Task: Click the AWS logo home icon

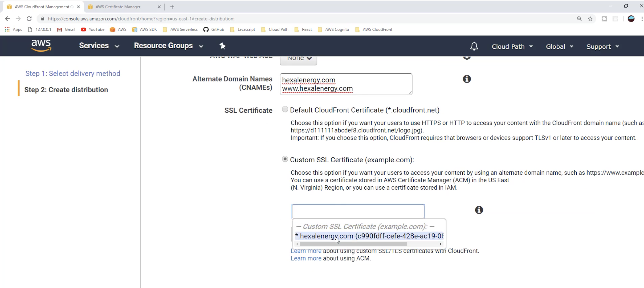Action: click(x=41, y=45)
